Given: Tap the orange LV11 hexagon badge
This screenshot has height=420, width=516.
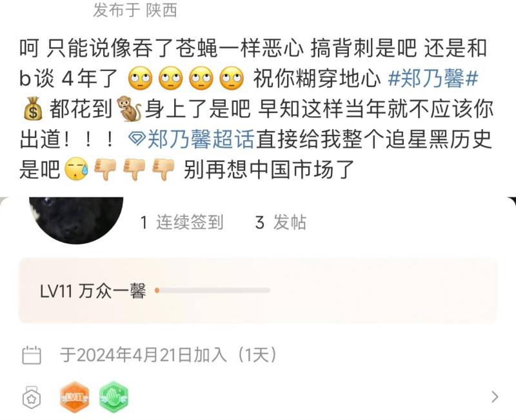Looking at the screenshot, I should click(74, 397).
